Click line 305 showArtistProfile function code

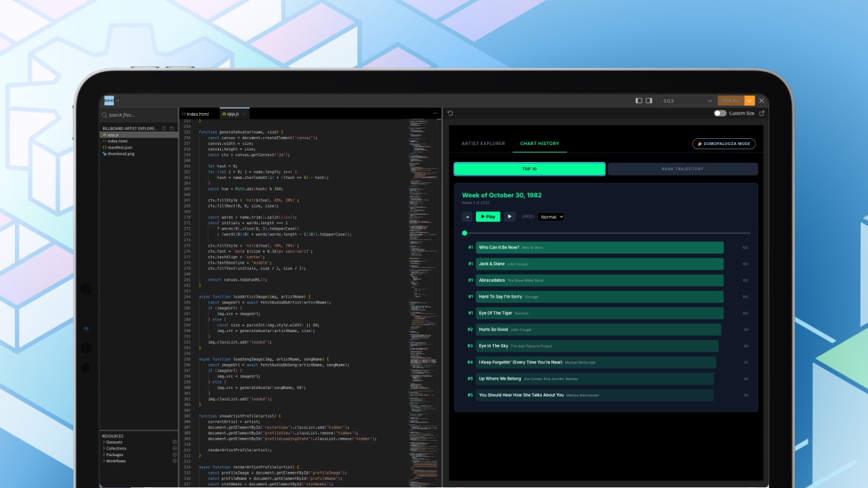[239, 415]
